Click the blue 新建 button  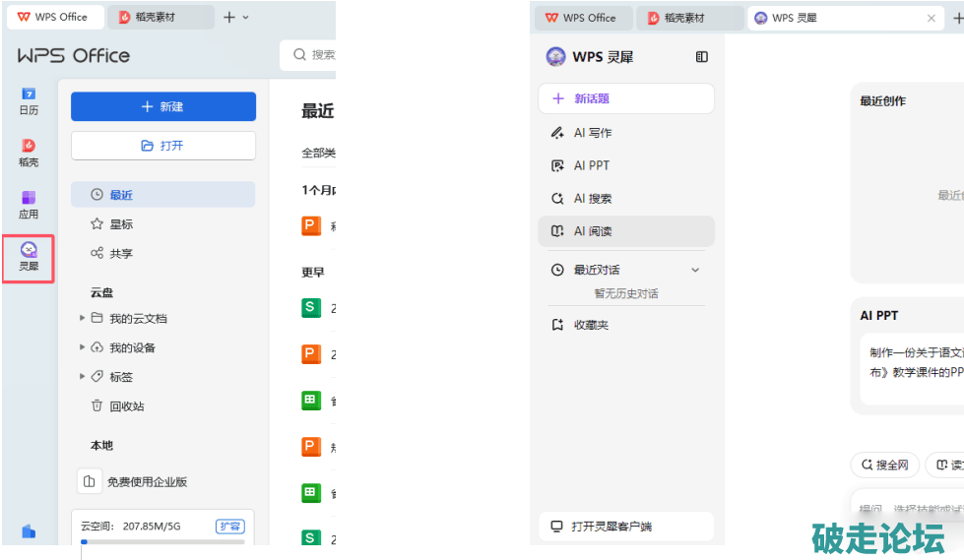tap(162, 106)
